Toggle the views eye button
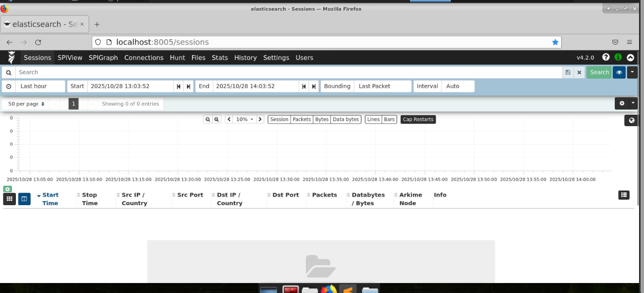Viewport: 644px width, 293px height. click(619, 73)
